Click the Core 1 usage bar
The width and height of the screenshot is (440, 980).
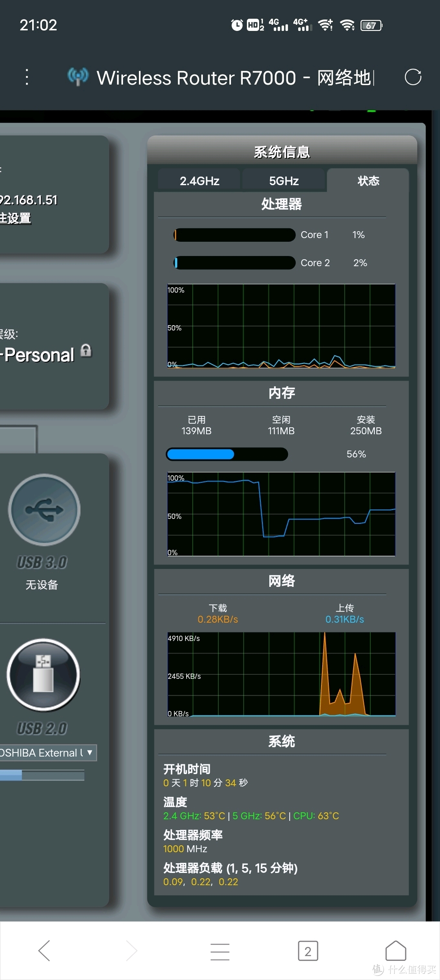tap(234, 235)
